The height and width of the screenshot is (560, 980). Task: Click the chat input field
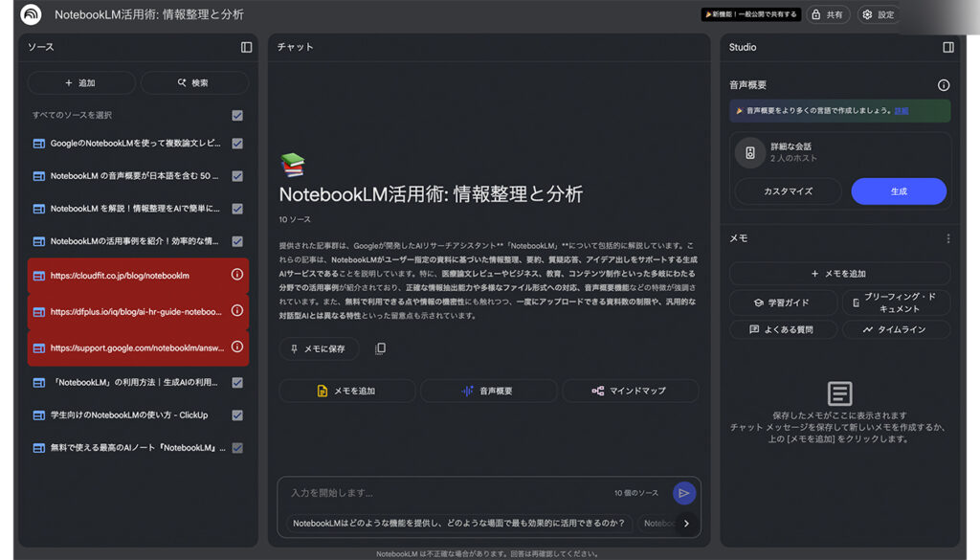click(447, 493)
